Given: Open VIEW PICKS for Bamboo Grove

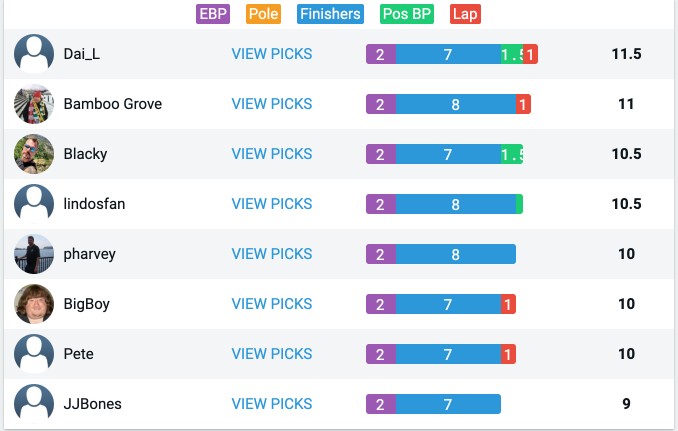Looking at the screenshot, I should [272, 104].
